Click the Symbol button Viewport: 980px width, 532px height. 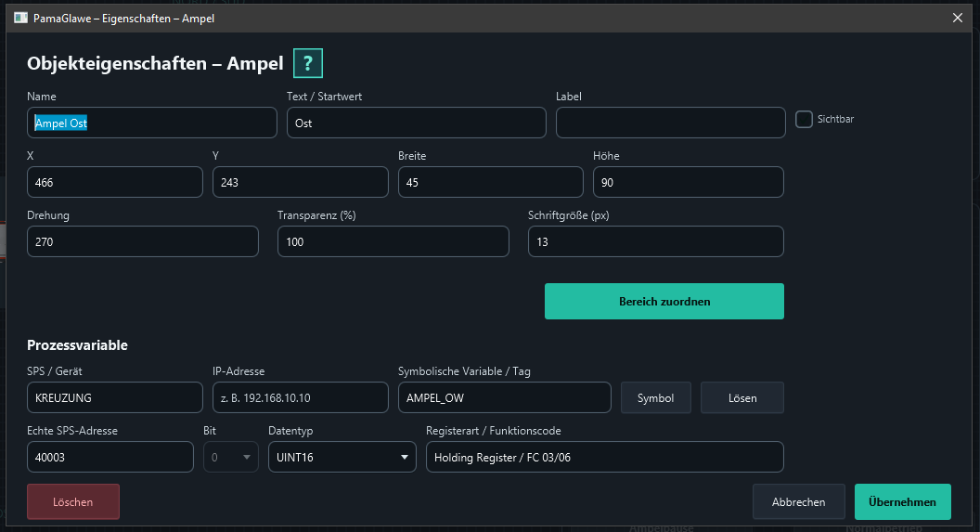click(x=655, y=397)
